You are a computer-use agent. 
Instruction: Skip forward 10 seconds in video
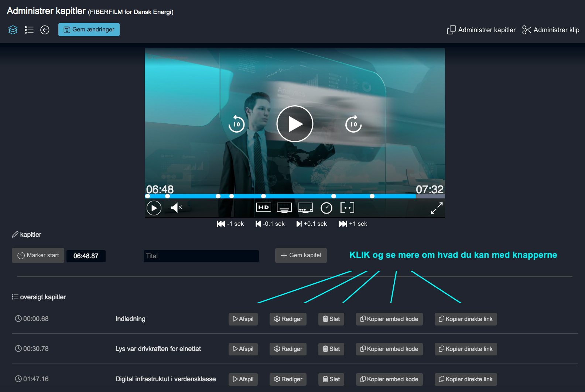click(353, 124)
